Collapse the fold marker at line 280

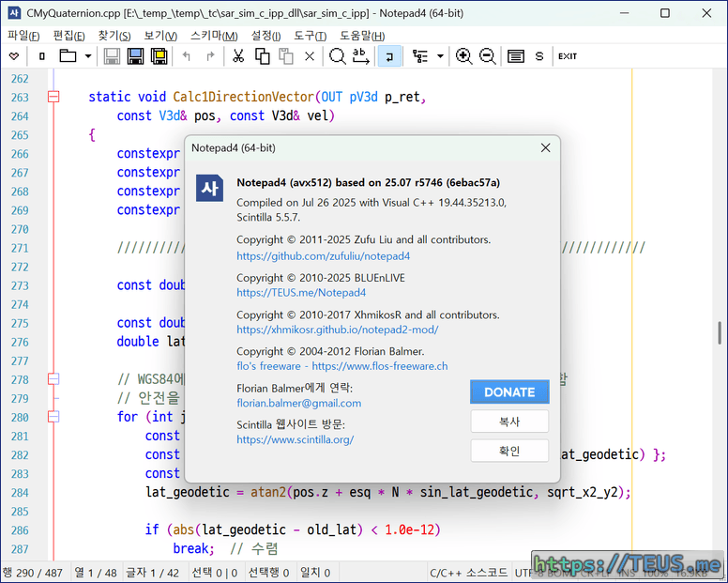point(53,416)
